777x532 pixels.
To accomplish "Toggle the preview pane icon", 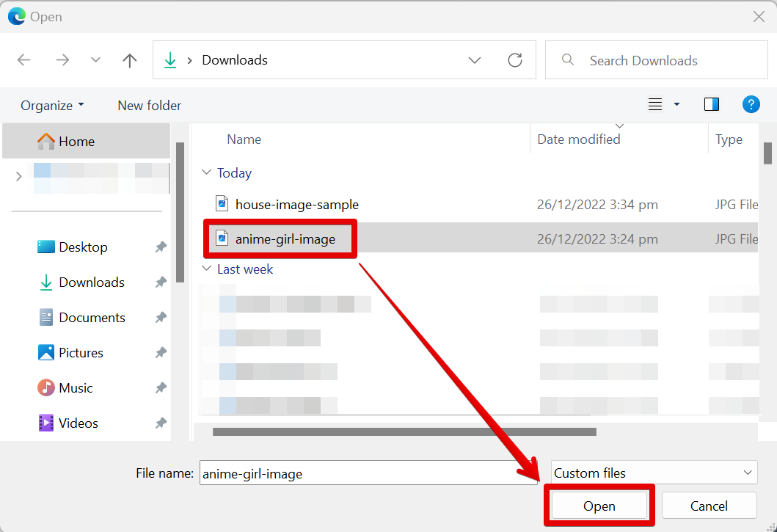I will click(x=711, y=104).
